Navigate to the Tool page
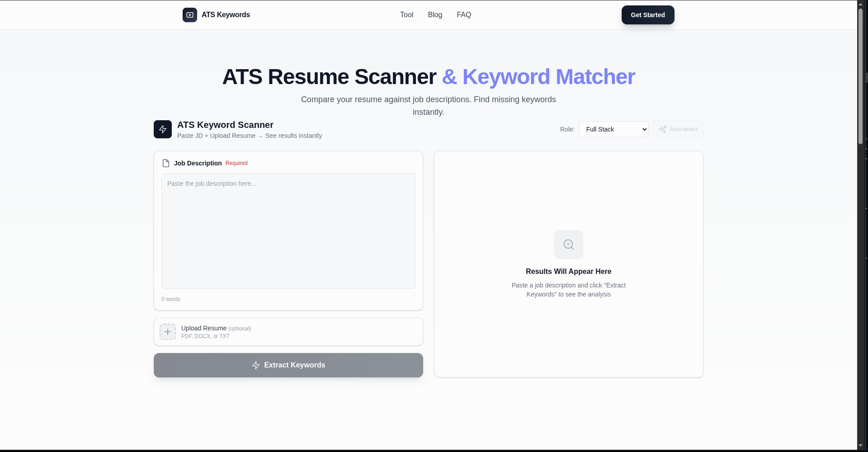This screenshot has height=452, width=868. click(x=406, y=14)
